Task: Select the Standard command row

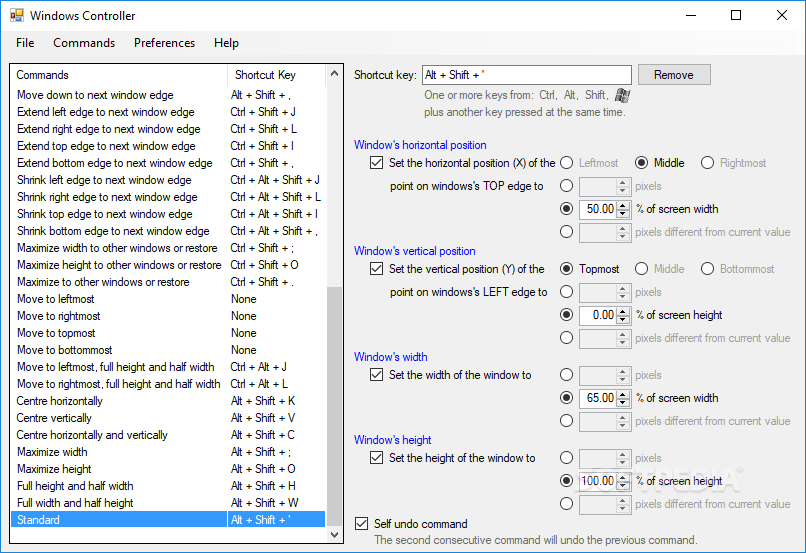Action: click(x=168, y=520)
